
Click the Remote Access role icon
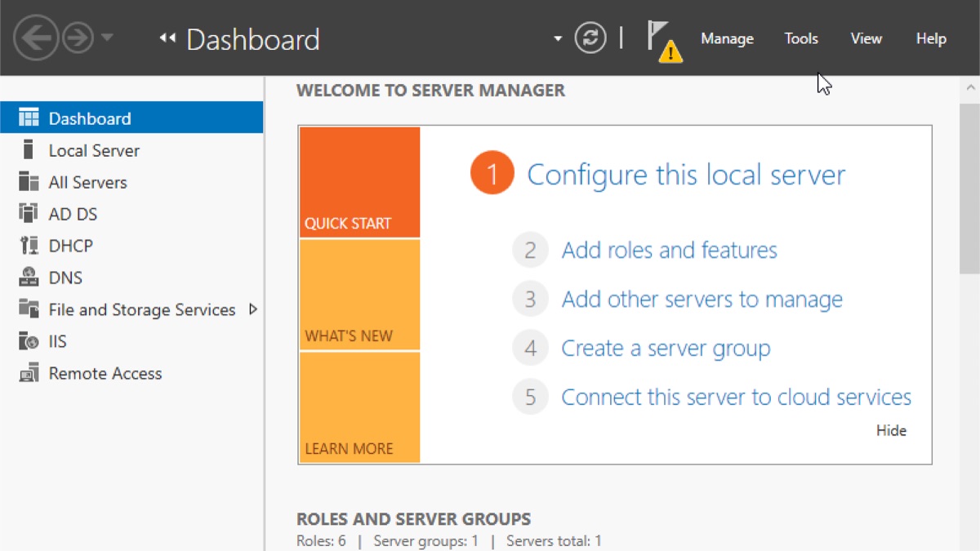pos(29,373)
